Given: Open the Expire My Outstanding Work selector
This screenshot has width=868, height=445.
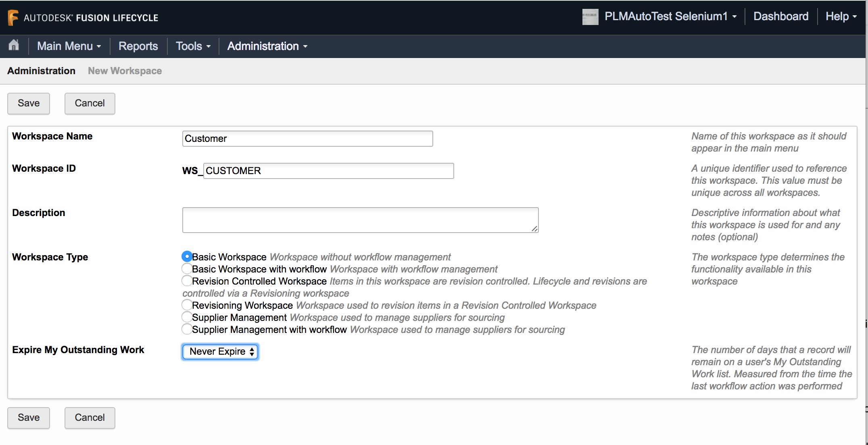Looking at the screenshot, I should [220, 351].
